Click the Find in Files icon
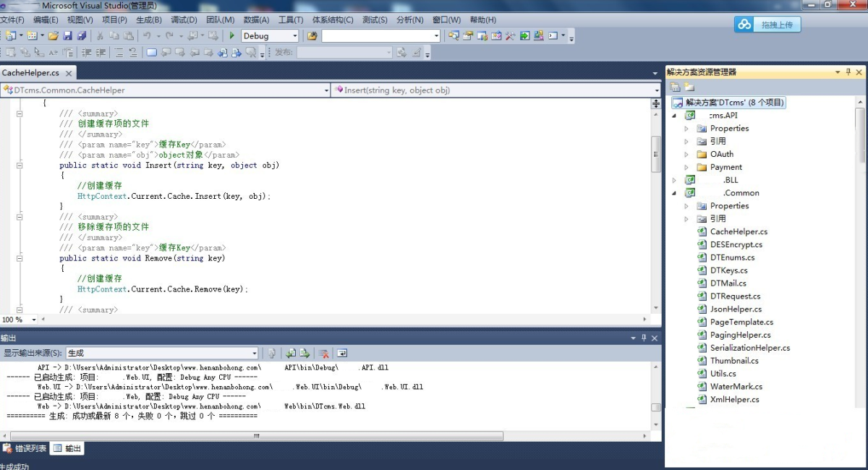 coord(312,35)
